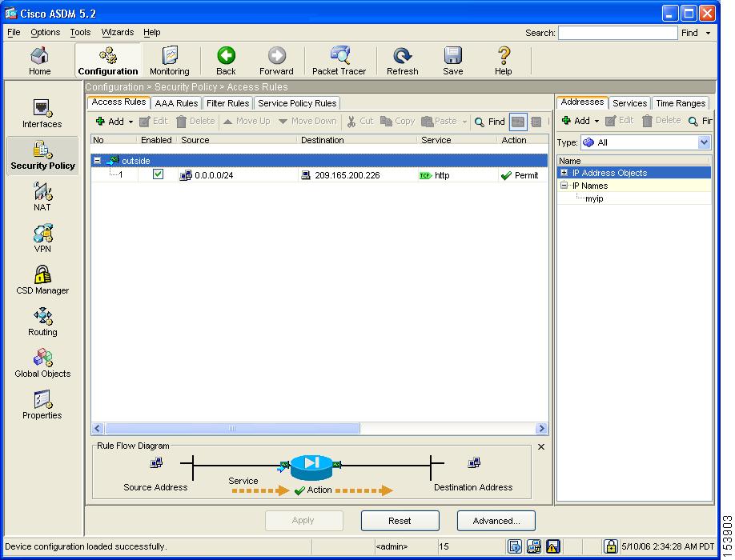Screen dimensions: 735x560
Task: Close the Rule Flow Diagram panel
Action: (541, 446)
